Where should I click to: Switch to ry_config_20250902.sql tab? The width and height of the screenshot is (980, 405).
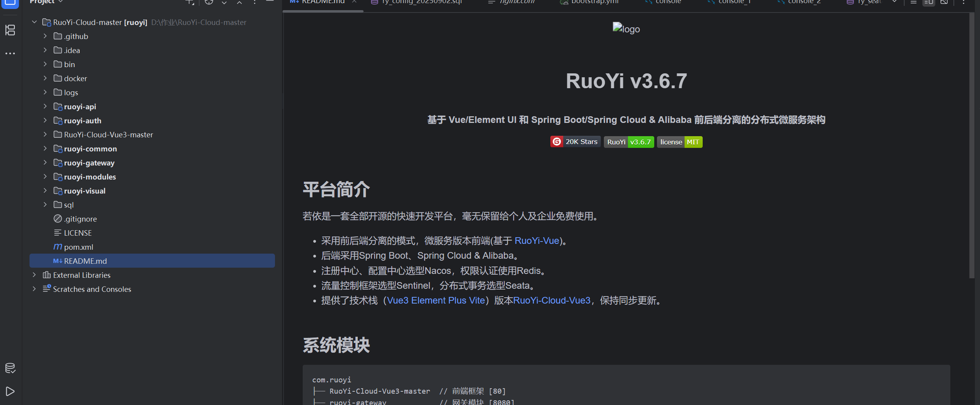tap(417, 2)
